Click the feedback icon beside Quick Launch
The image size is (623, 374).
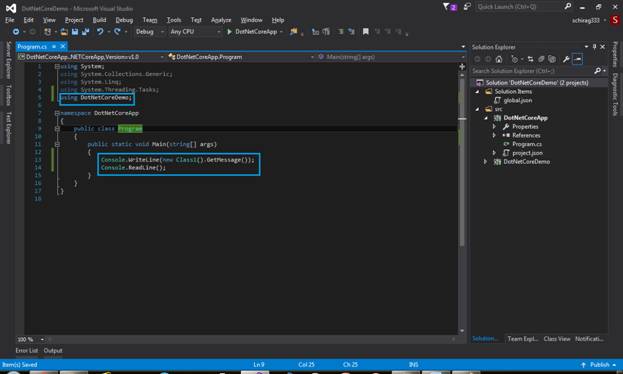coord(467,7)
